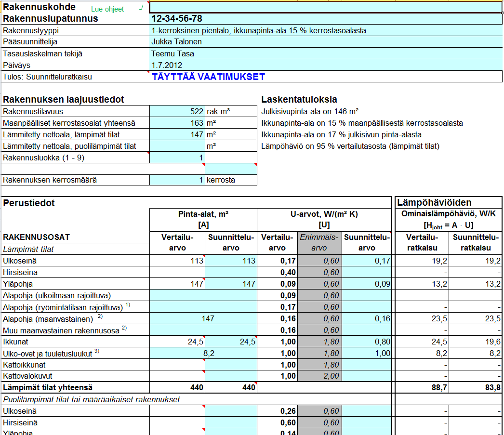Select the empty Lämmitetty nettoala puolilämpimät tilat cell
504x435 pixels.
coord(177,146)
